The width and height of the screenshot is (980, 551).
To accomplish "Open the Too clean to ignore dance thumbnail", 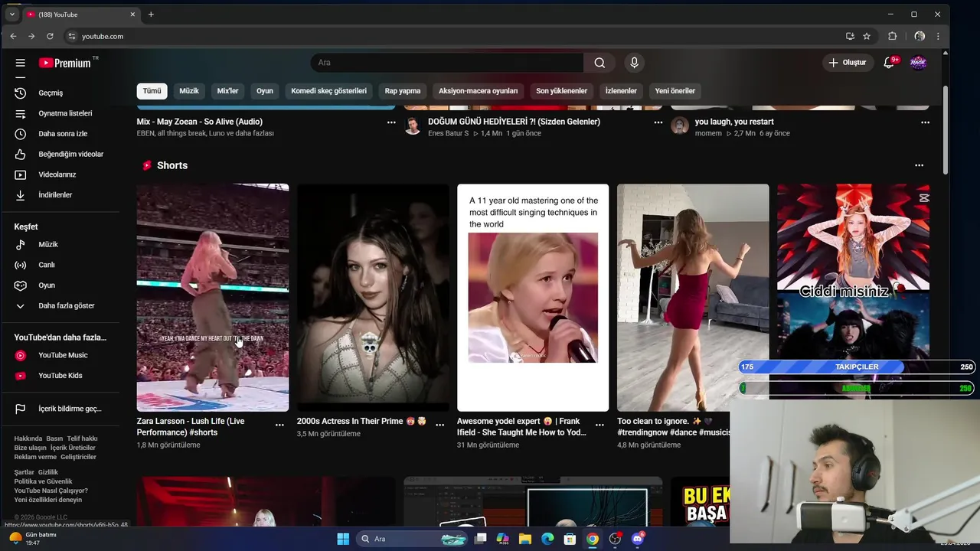I will click(x=693, y=298).
